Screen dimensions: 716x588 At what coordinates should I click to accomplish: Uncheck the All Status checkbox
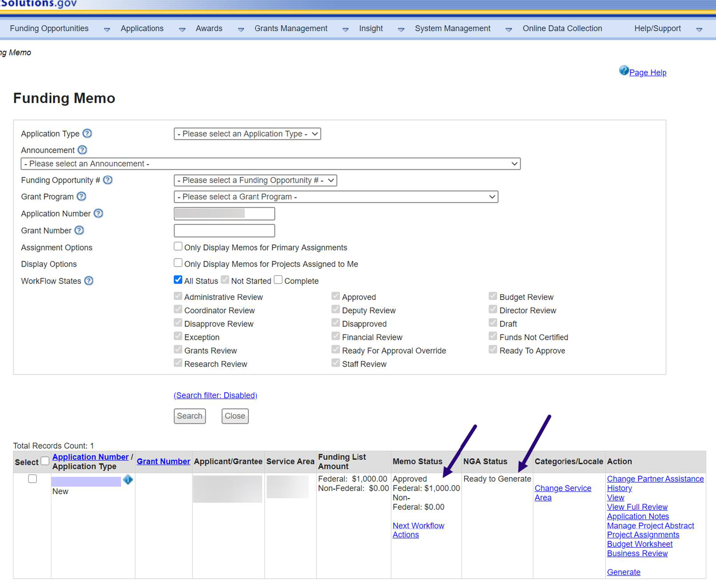178,280
